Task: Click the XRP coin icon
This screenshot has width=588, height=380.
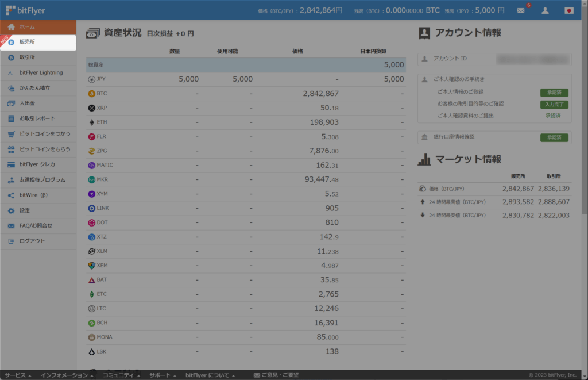Action: click(x=91, y=108)
